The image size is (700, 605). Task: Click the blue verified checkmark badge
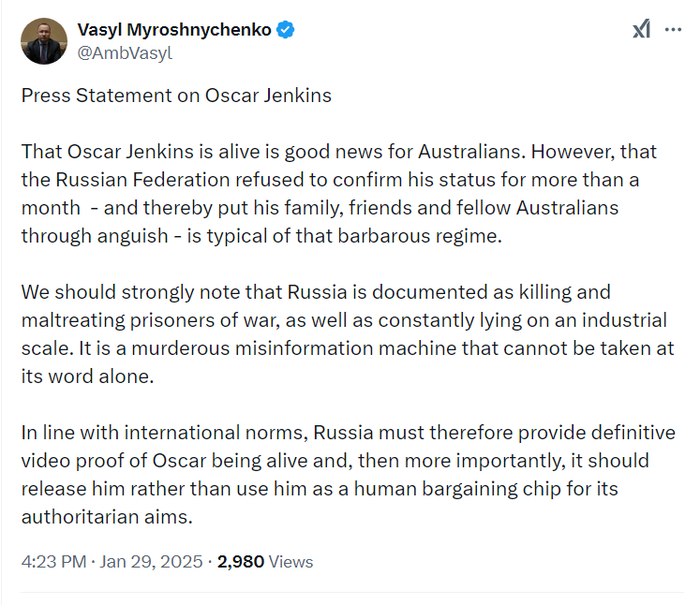[x=285, y=30]
